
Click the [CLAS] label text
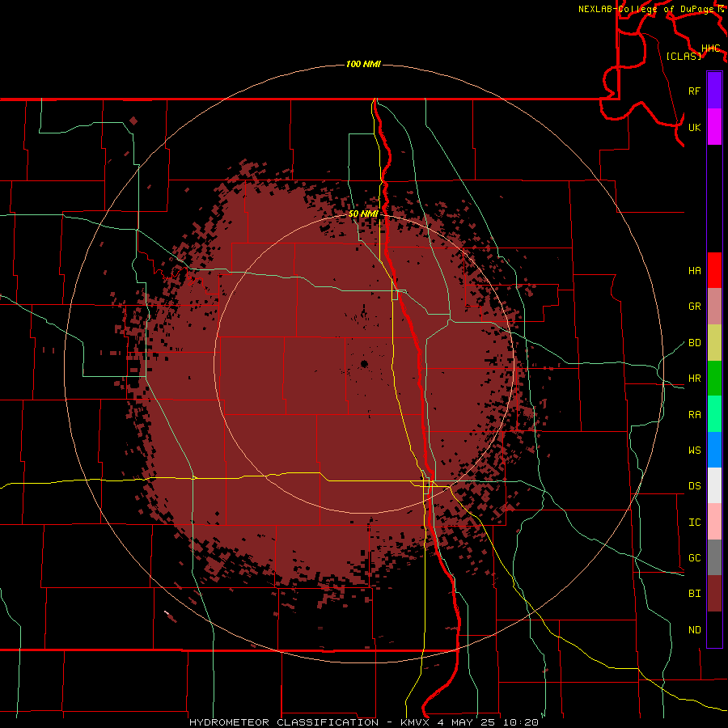coord(684,56)
